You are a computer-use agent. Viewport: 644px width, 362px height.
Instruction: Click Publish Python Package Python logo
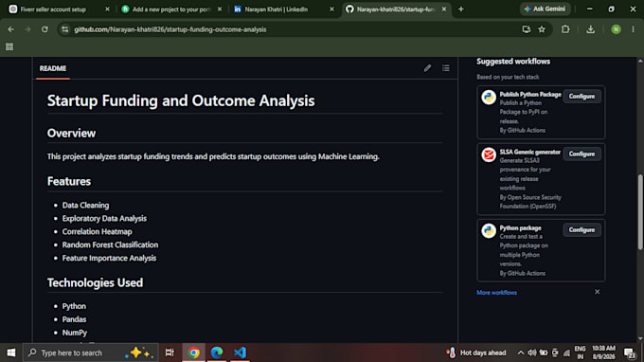[x=489, y=98]
